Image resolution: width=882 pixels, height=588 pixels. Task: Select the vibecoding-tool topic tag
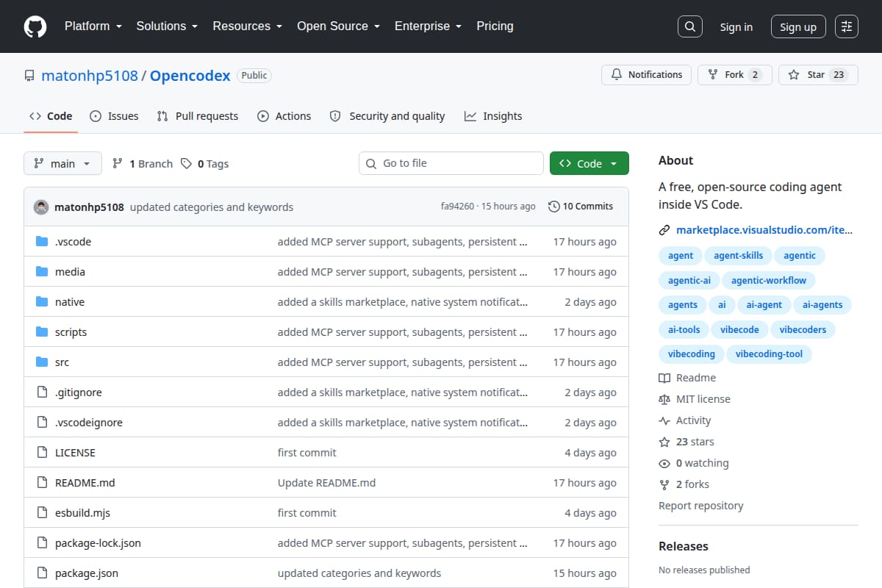(769, 354)
